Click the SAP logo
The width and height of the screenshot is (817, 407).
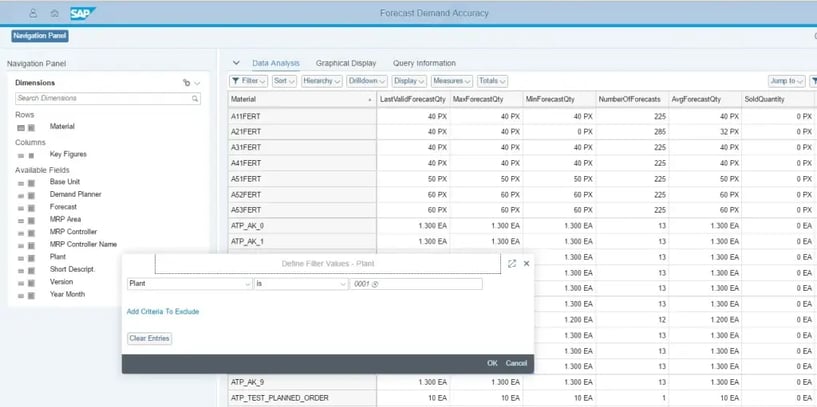(83, 14)
